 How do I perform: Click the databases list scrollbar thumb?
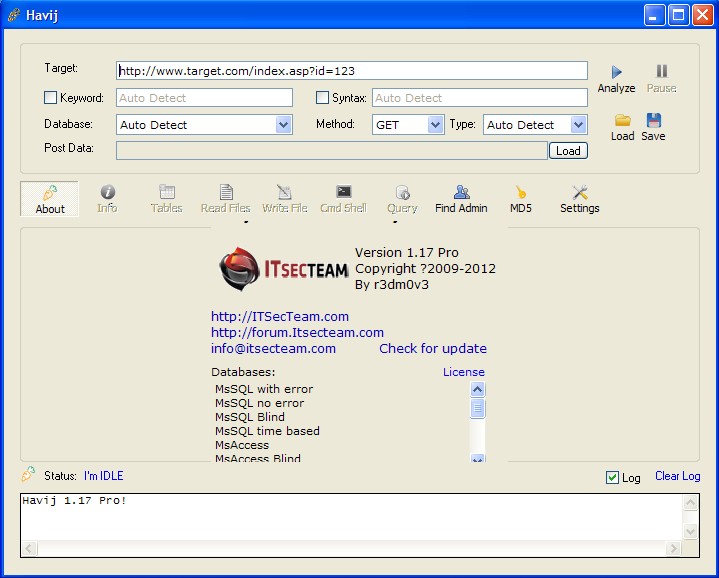[x=477, y=408]
